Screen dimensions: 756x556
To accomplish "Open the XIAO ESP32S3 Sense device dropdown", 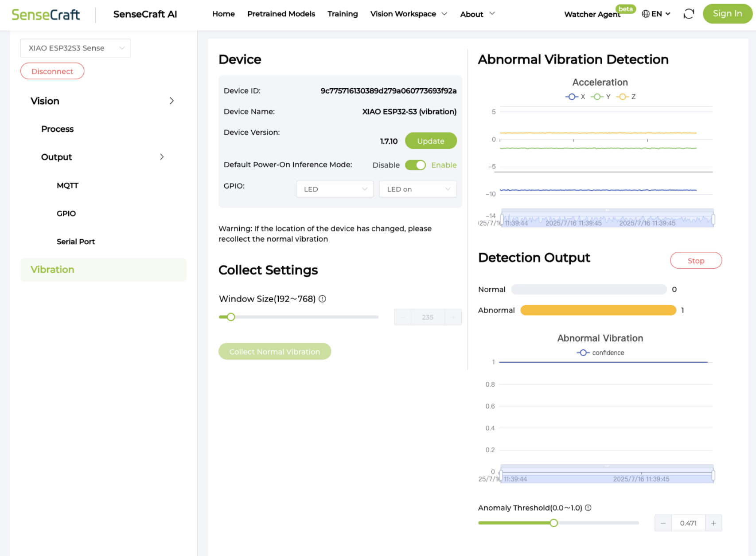I will click(x=76, y=48).
